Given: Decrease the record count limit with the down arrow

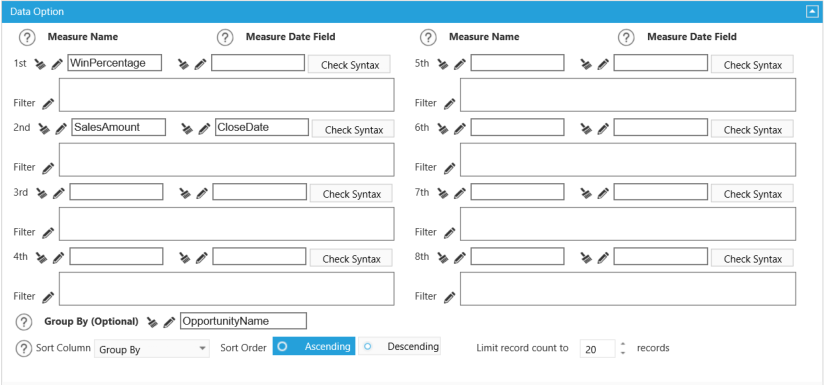Looking at the screenshot, I should tap(623, 353).
